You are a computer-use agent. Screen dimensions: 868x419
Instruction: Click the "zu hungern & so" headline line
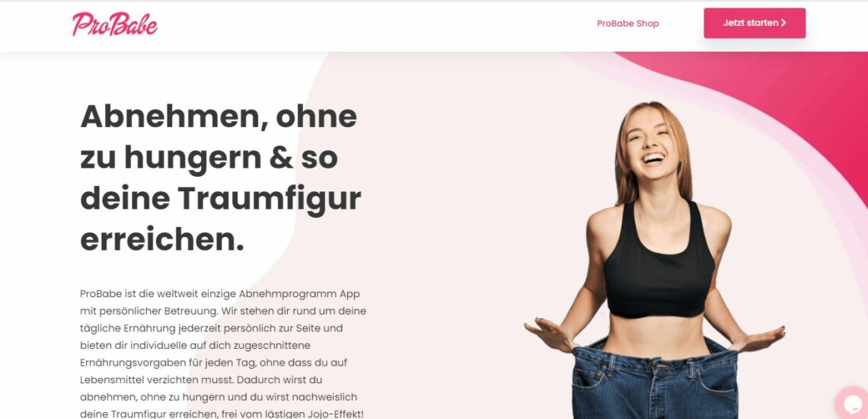pyautogui.click(x=209, y=158)
